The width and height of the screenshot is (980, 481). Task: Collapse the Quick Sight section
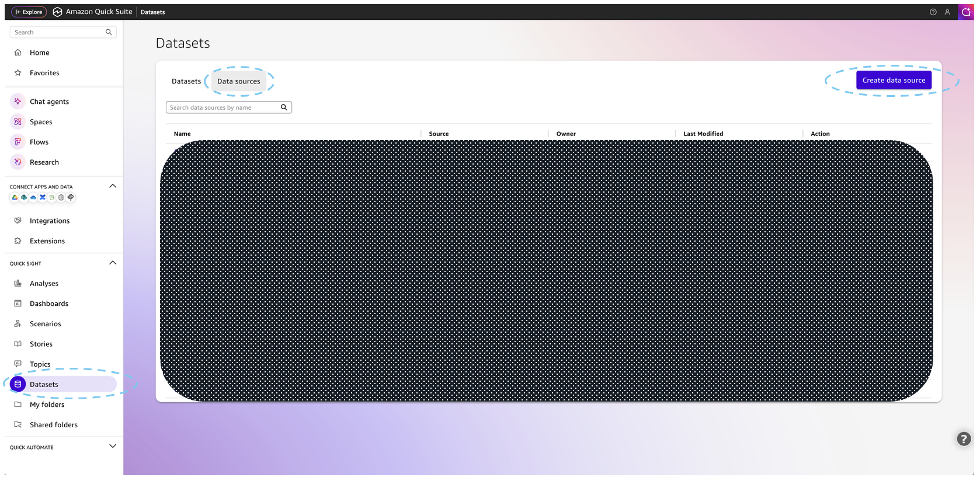[x=113, y=263]
